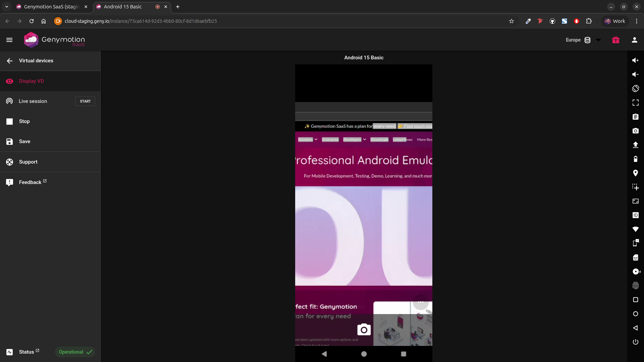The height and width of the screenshot is (362, 644).
Task: Tap Android recents button on device screen
Action: (x=404, y=354)
